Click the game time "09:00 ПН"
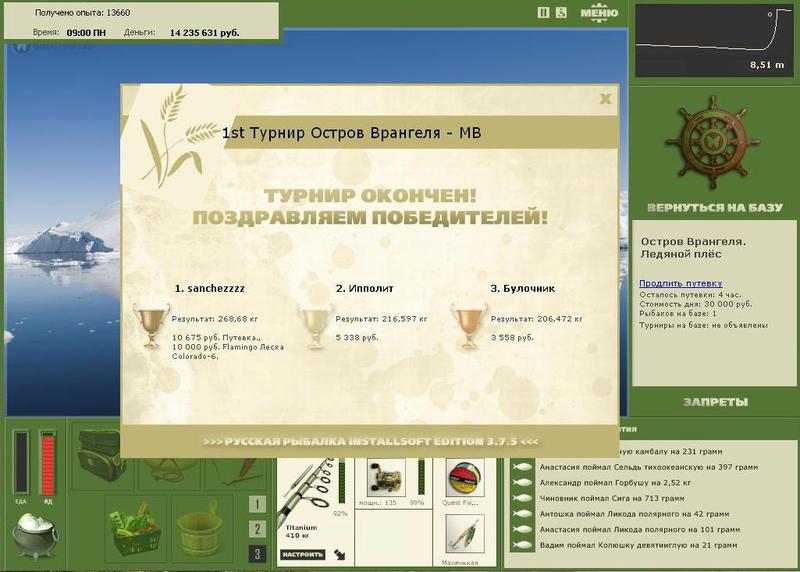The height and width of the screenshot is (572, 800). pyautogui.click(x=86, y=33)
